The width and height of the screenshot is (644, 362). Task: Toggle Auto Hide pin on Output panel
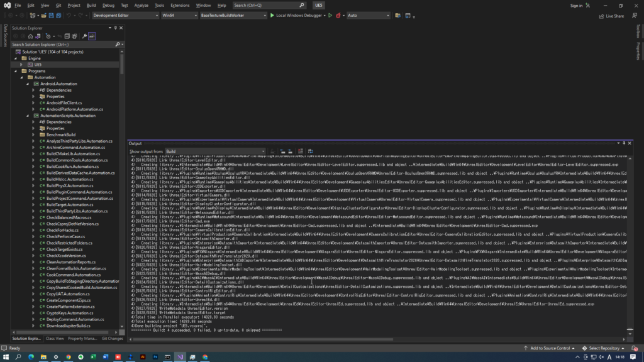[624, 143]
